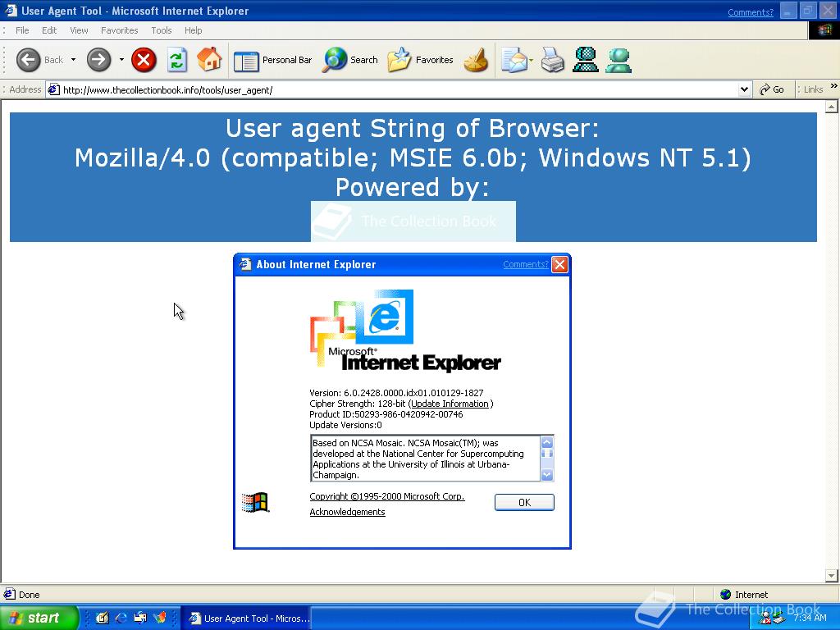Open the Start menu
The height and width of the screenshot is (630, 840).
[39, 618]
